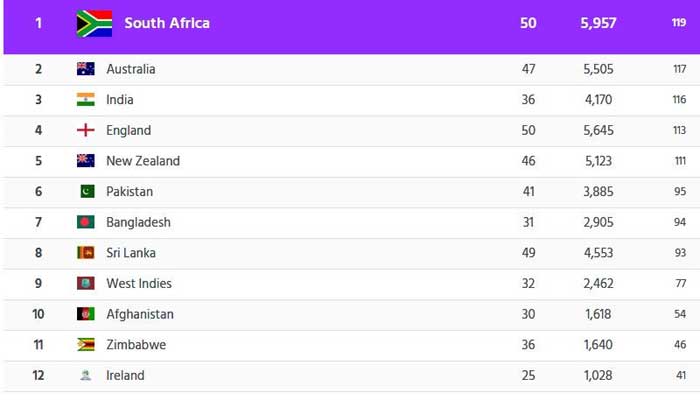Select the Afghanistan team name
This screenshot has height=400, width=700.
pos(140,314)
